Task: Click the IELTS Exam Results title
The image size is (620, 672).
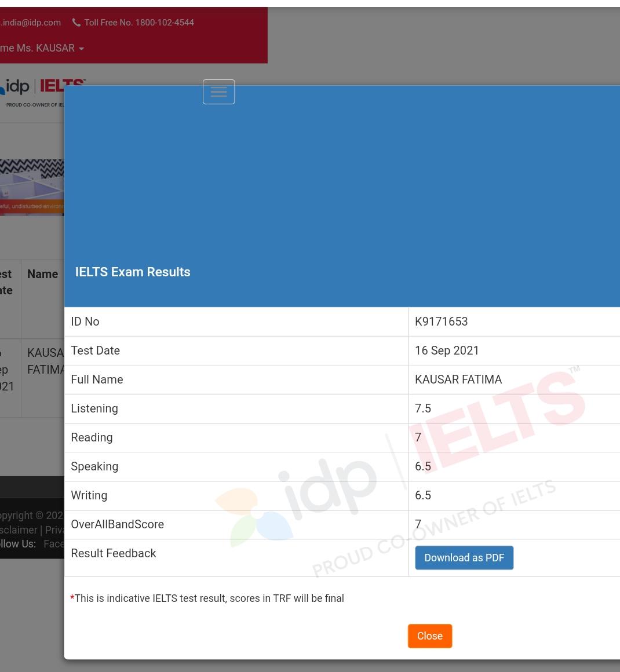Action: tap(133, 272)
